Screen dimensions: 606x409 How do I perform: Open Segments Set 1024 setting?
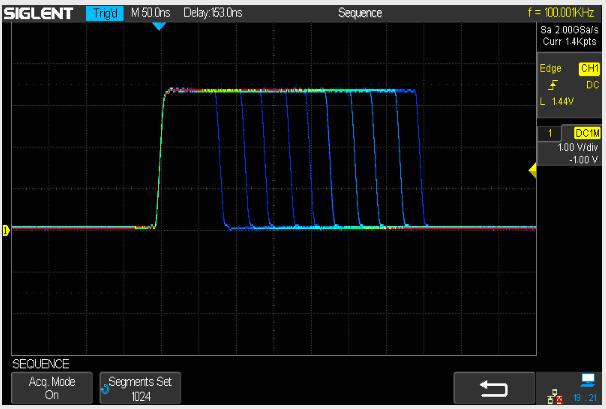click(x=139, y=388)
